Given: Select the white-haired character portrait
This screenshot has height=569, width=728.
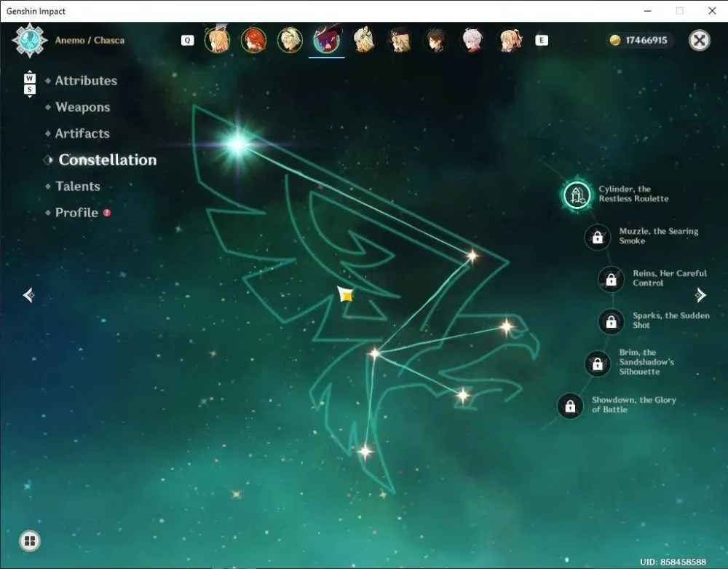Looking at the screenshot, I should coord(472,40).
